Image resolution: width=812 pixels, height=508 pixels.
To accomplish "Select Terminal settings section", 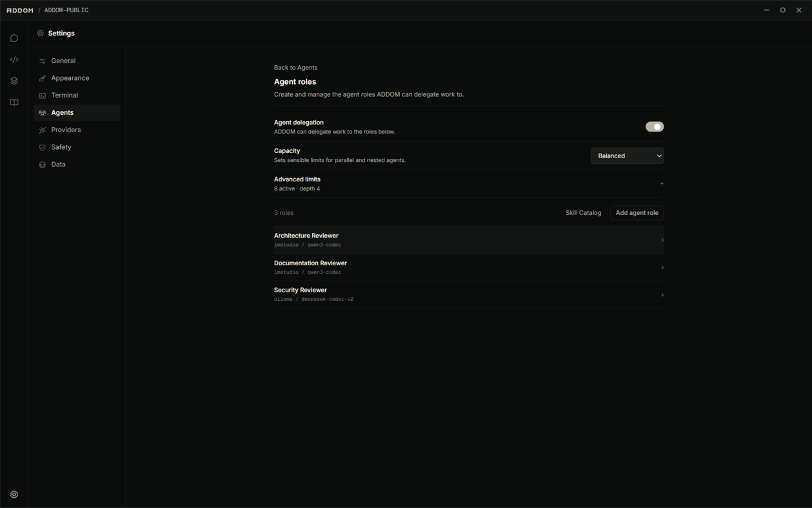I will click(77, 96).
